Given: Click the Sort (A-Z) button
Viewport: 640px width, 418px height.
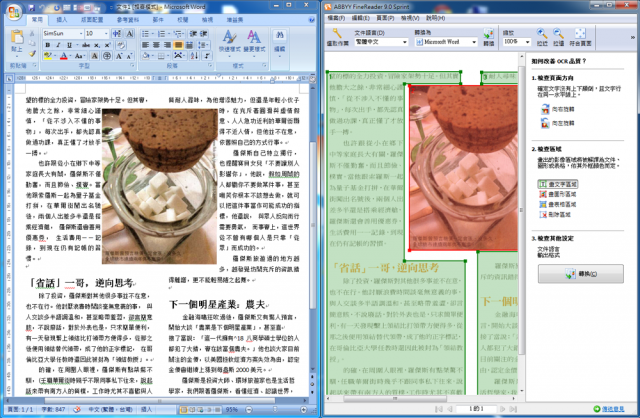Looking at the screenshot, I should pos(194,56).
